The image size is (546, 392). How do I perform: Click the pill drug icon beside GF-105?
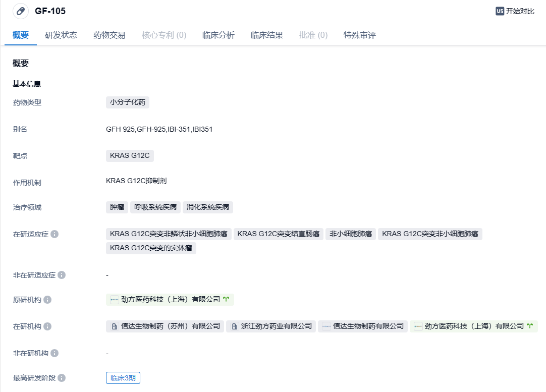click(21, 11)
